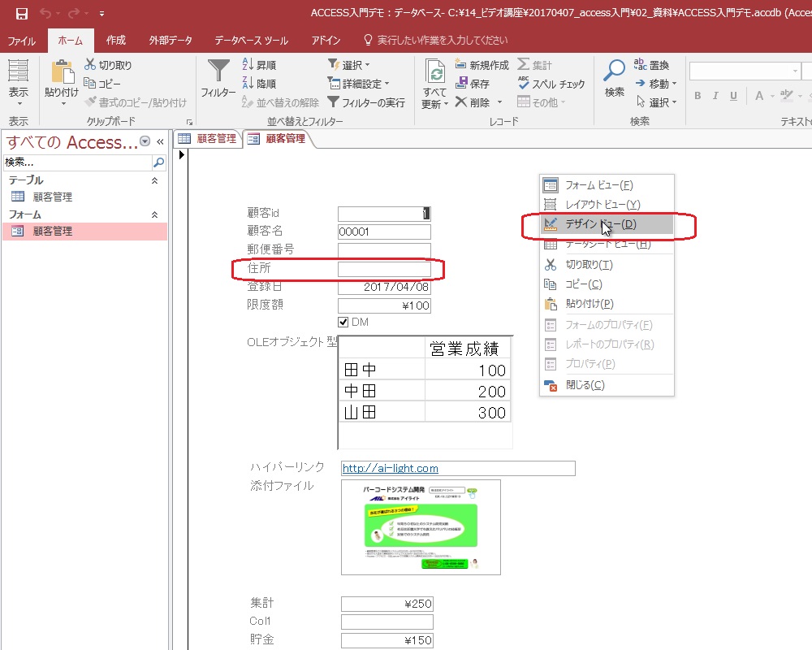Collapse the テーブル group in navigation pane
Viewport: 812px width, 650px height.
tap(154, 180)
